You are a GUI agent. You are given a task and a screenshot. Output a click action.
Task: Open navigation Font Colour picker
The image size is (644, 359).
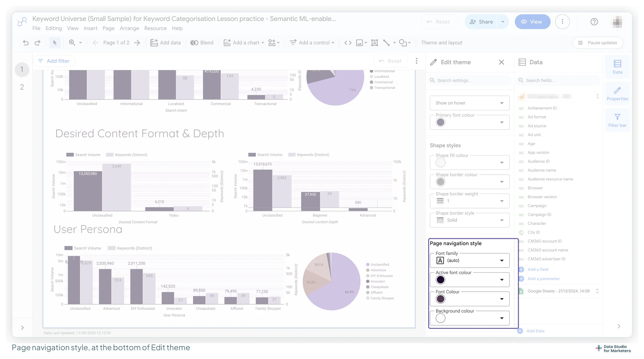[470, 299]
